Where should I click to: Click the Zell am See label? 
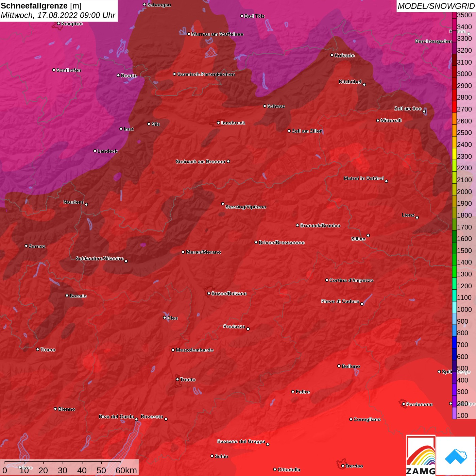click(x=408, y=108)
